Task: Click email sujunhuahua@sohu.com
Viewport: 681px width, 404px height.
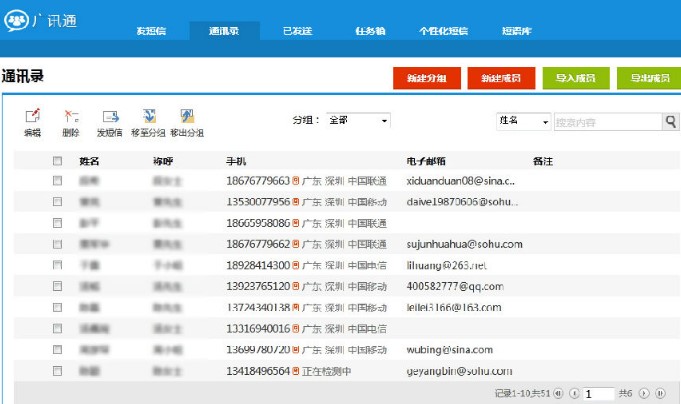Action: (465, 244)
